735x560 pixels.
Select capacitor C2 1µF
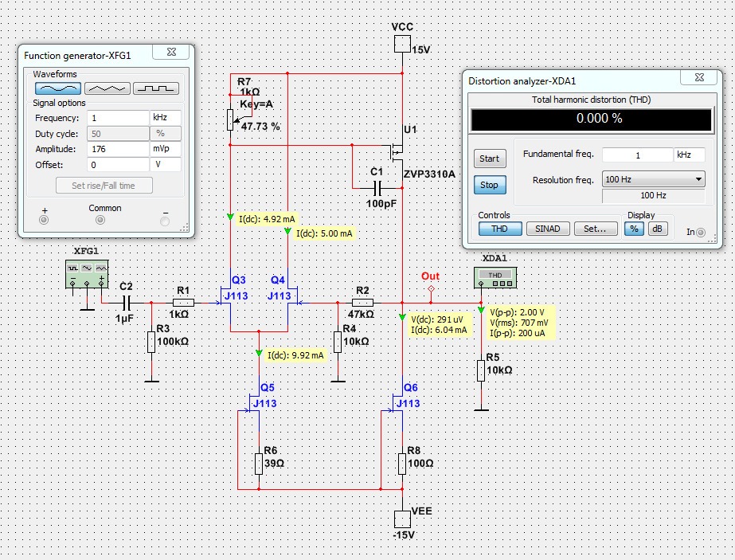125,303
